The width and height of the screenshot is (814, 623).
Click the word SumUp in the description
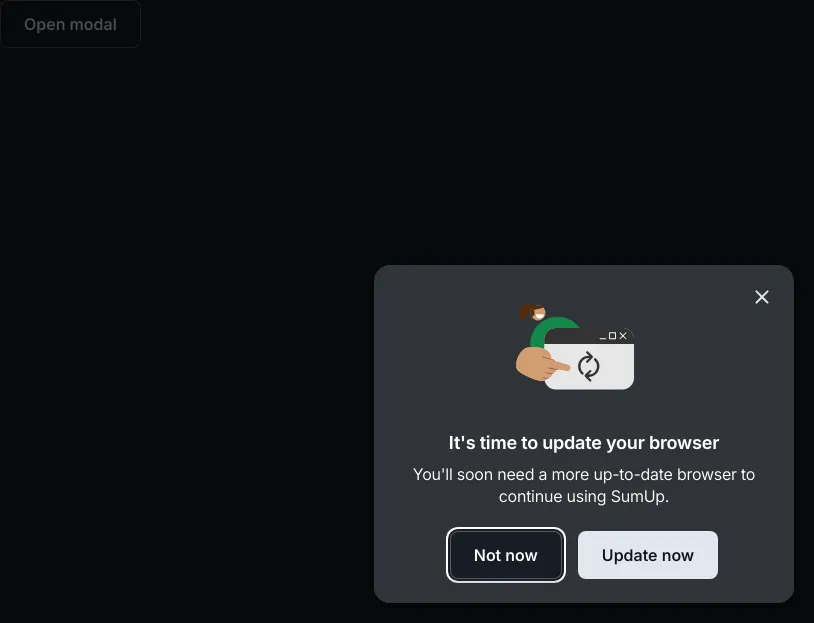point(640,497)
